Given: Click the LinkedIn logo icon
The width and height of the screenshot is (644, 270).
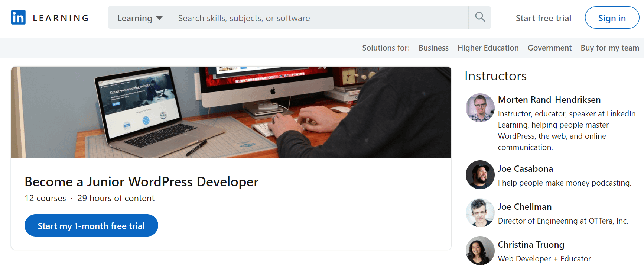Looking at the screenshot, I should (x=18, y=17).
